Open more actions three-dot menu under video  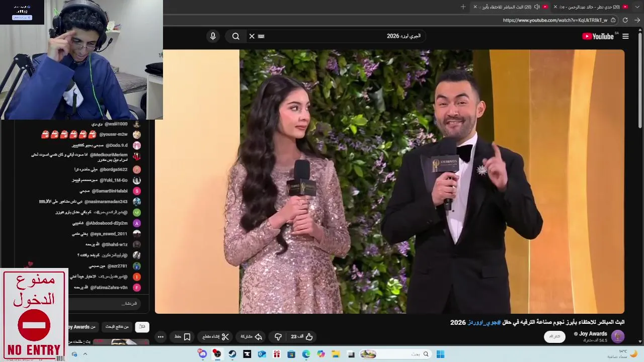tap(160, 337)
